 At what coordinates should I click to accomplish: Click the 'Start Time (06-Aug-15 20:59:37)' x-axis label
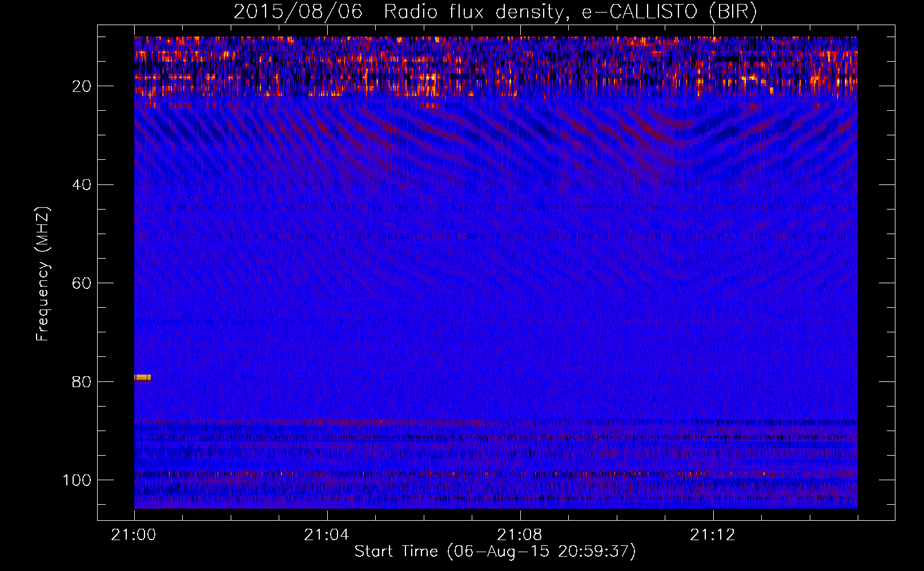click(x=495, y=552)
